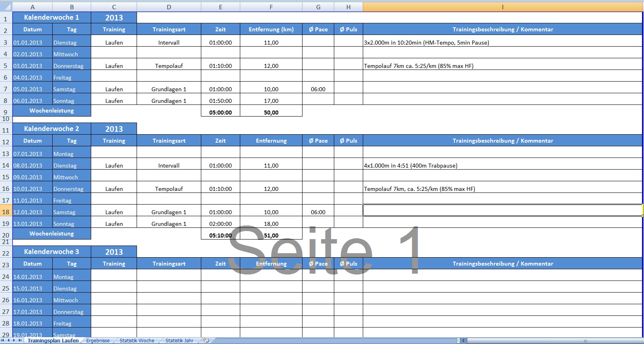
Task: Select column E header
Action: pos(220,7)
